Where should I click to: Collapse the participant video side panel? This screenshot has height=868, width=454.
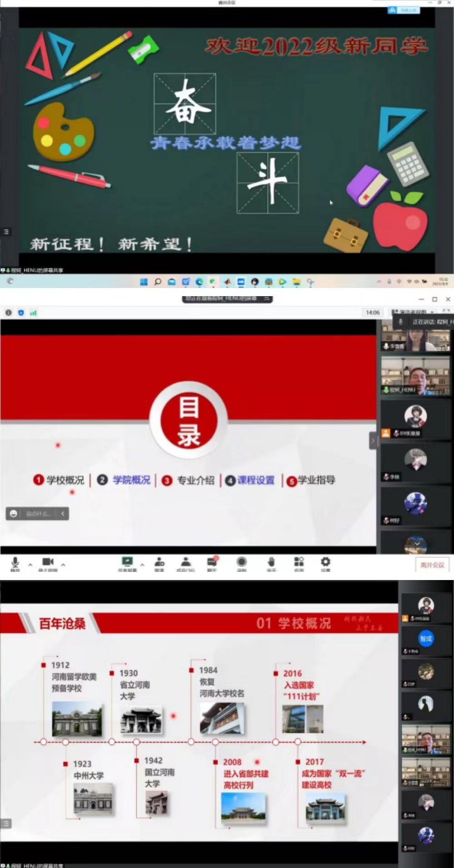click(373, 440)
